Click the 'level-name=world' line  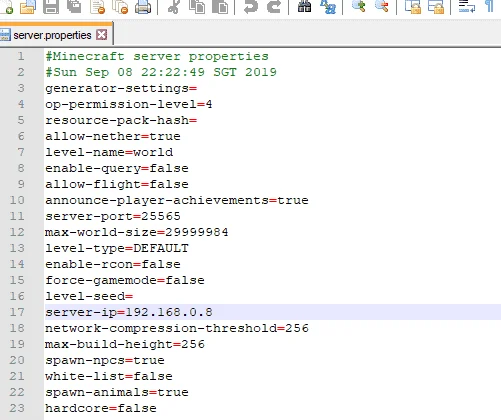tap(109, 152)
